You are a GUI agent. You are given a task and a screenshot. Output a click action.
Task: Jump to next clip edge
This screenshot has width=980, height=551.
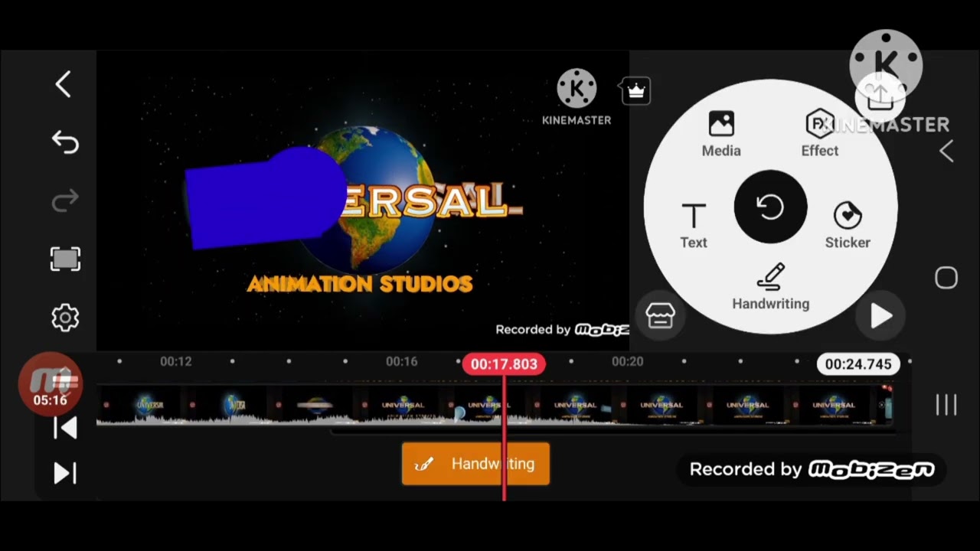click(x=65, y=474)
